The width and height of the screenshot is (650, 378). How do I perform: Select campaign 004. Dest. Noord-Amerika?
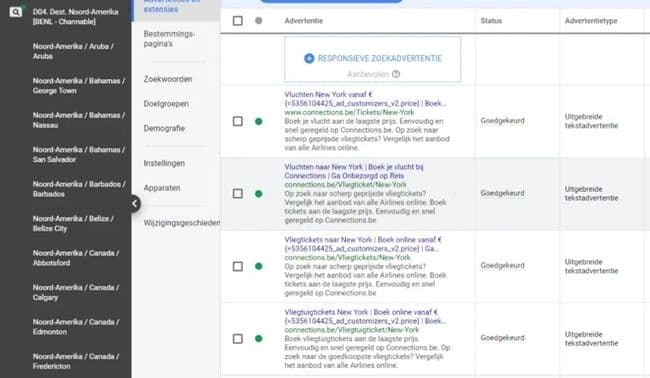coord(75,17)
